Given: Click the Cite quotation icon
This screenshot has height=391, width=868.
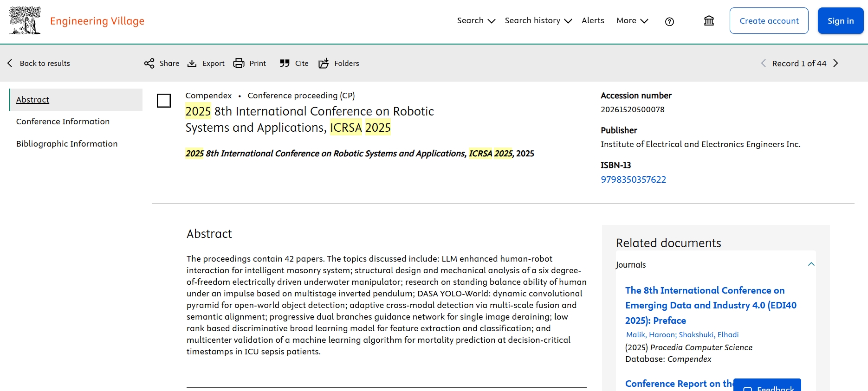Looking at the screenshot, I should [285, 64].
